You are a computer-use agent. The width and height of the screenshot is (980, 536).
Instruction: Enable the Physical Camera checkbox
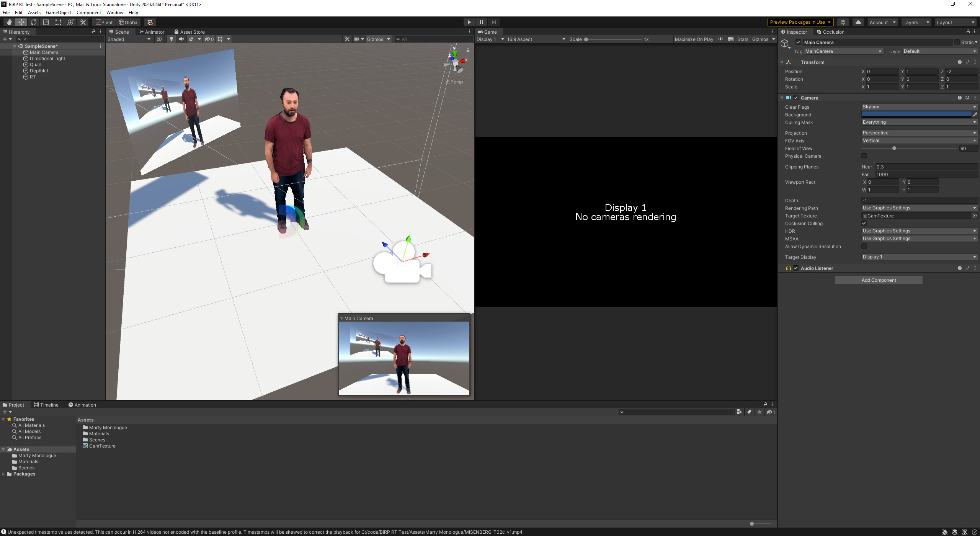tap(864, 156)
